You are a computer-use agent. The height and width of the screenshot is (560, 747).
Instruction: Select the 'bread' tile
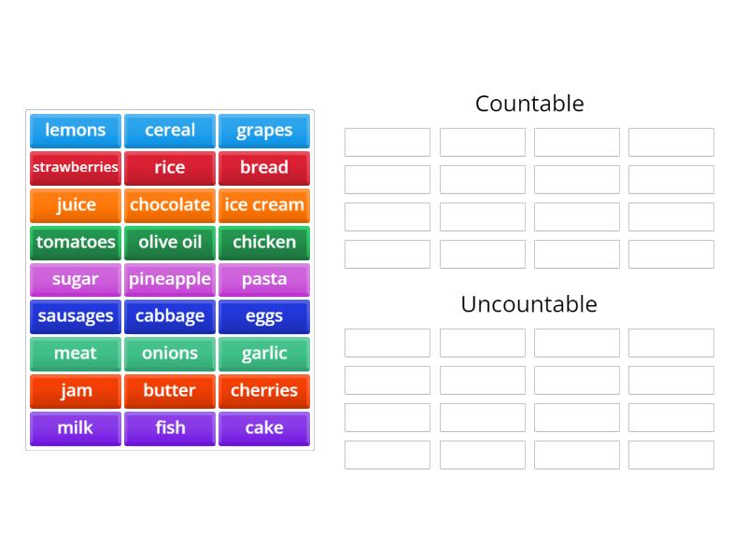pyautogui.click(x=264, y=168)
